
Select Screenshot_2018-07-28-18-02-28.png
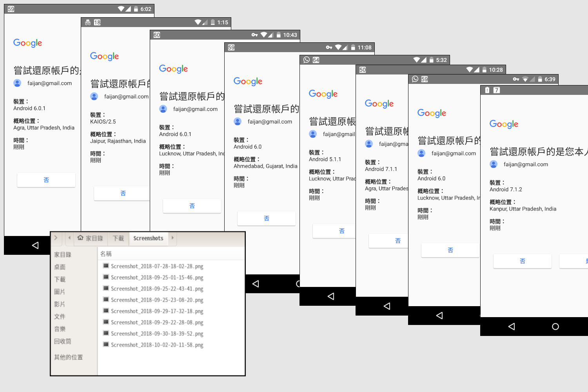coord(153,266)
